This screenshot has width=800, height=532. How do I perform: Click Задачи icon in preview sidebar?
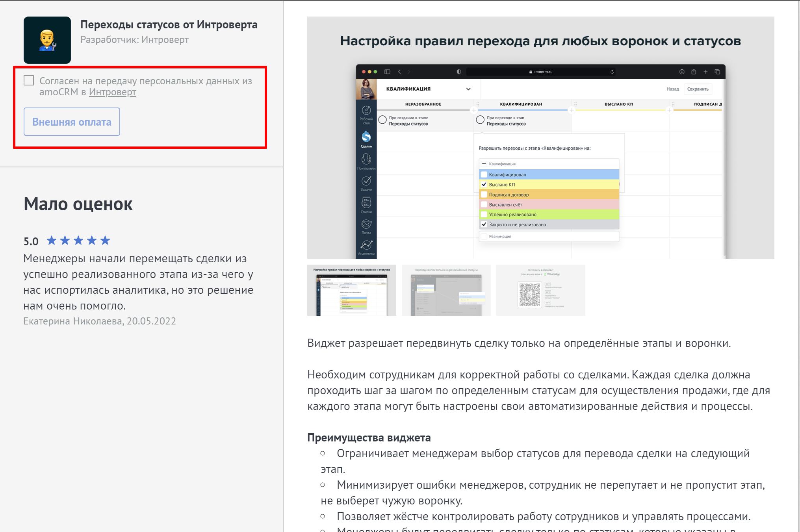pyautogui.click(x=366, y=183)
